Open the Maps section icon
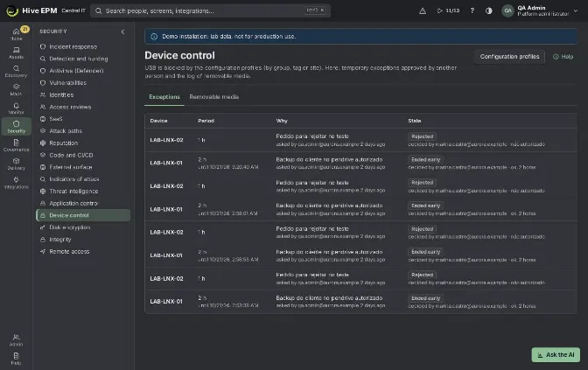This screenshot has width=588, height=370. tap(16, 89)
